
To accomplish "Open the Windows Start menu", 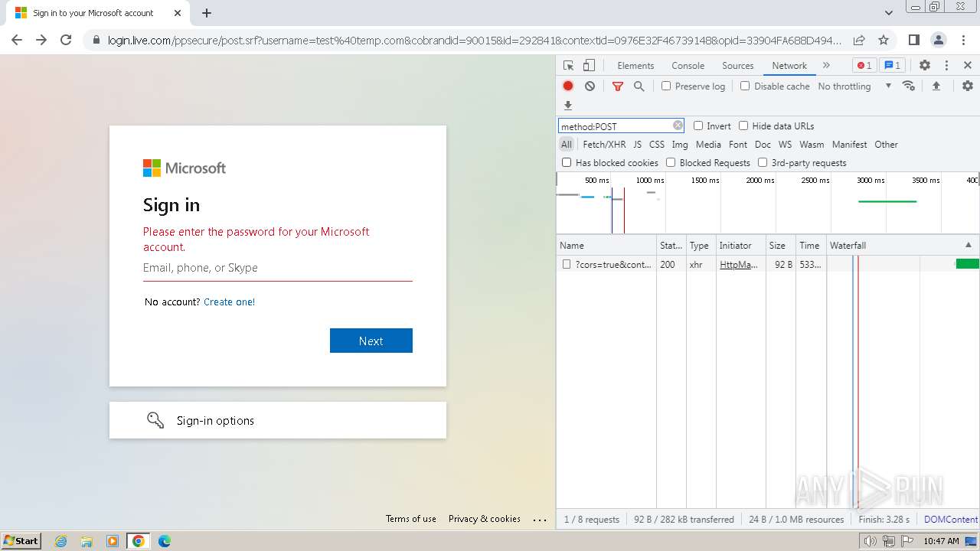I will click(21, 541).
